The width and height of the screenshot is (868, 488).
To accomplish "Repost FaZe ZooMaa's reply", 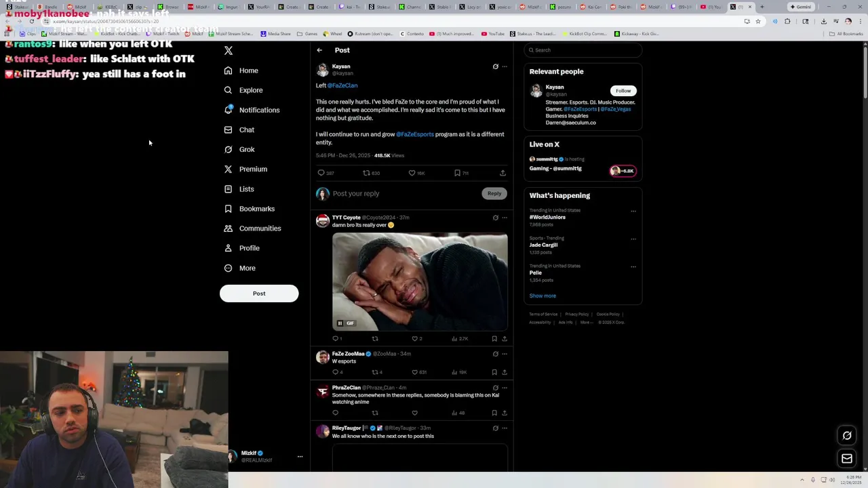I will click(x=377, y=372).
